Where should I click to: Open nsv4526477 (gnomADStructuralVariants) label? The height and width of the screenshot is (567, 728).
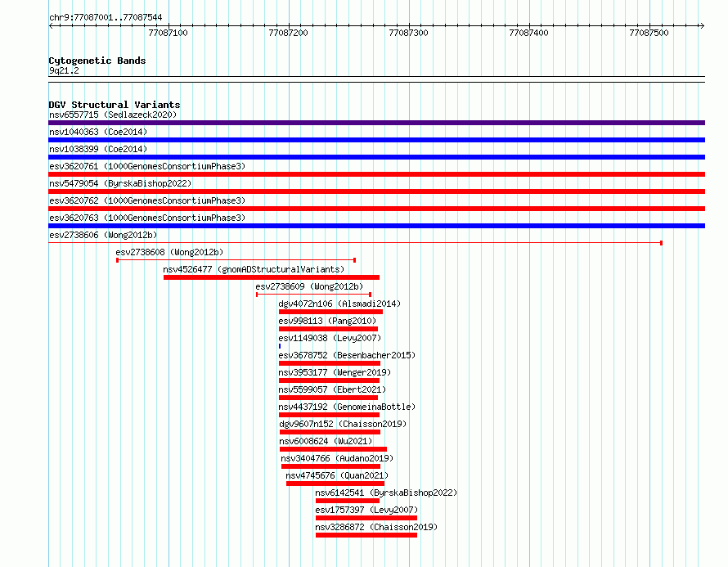click(254, 269)
